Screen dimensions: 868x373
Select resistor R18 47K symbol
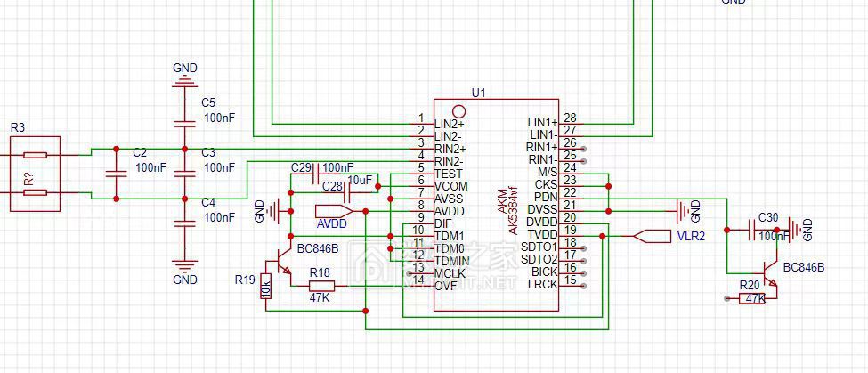point(321,286)
